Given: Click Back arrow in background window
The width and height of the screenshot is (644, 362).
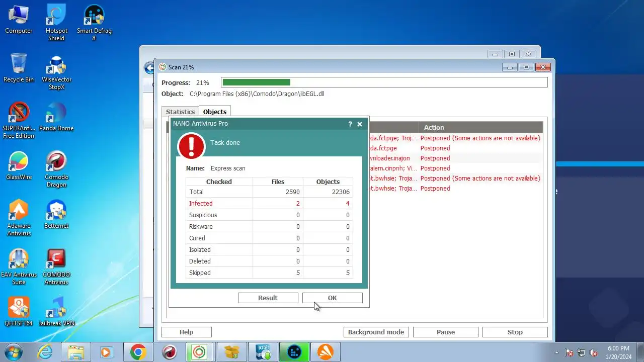Looking at the screenshot, I should 149,68.
